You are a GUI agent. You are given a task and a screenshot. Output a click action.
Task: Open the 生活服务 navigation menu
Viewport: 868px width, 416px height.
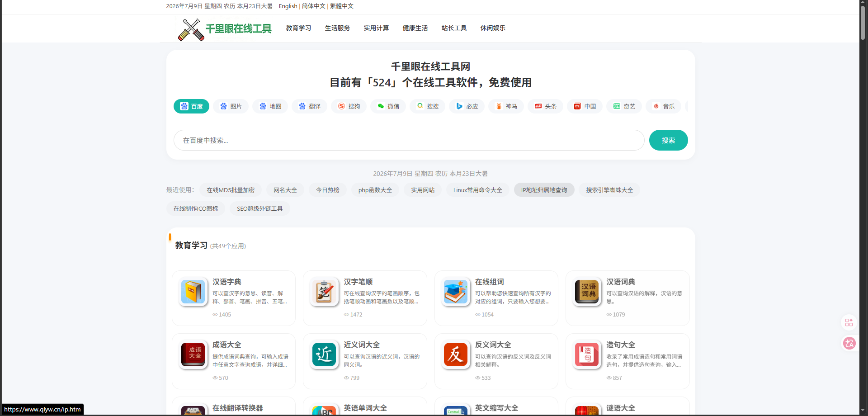(x=337, y=28)
